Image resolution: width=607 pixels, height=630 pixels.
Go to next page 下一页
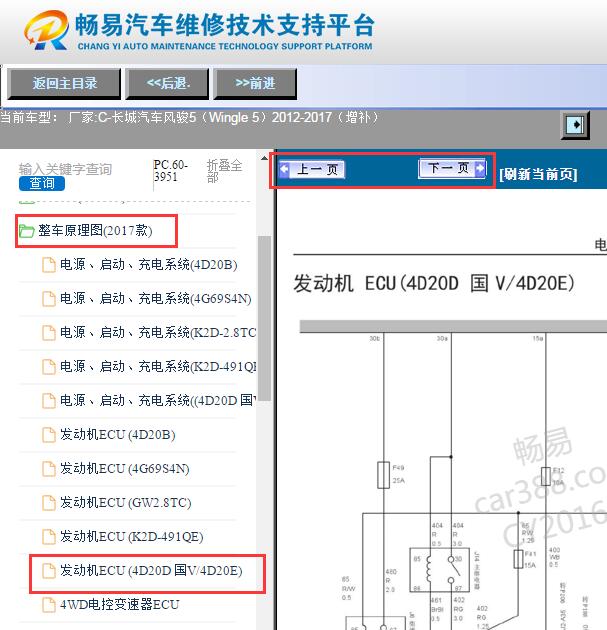452,168
